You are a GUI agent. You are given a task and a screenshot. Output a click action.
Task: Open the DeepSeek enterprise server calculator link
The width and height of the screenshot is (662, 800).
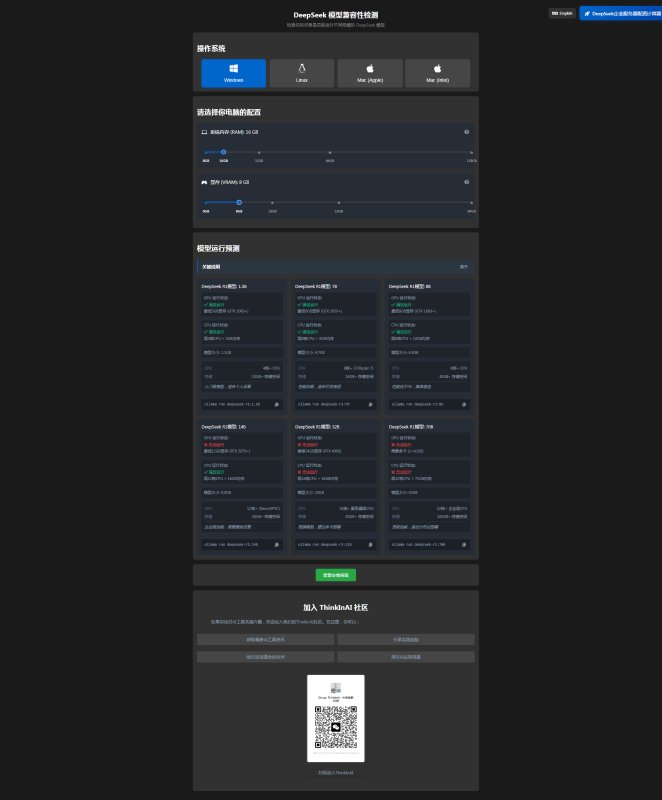pyautogui.click(x=620, y=13)
